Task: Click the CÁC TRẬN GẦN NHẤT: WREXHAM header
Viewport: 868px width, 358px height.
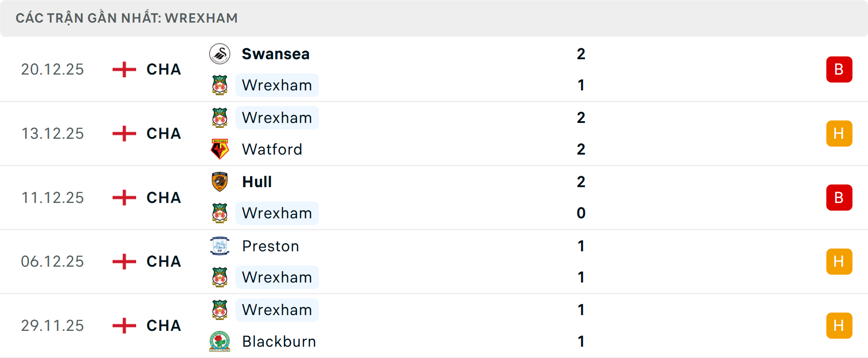Action: coord(127,18)
